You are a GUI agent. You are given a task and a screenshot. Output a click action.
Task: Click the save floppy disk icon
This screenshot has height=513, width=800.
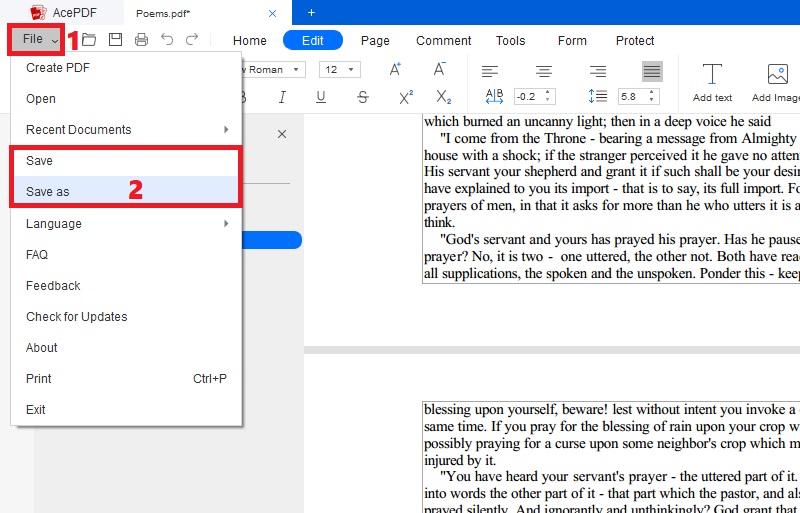click(x=115, y=39)
